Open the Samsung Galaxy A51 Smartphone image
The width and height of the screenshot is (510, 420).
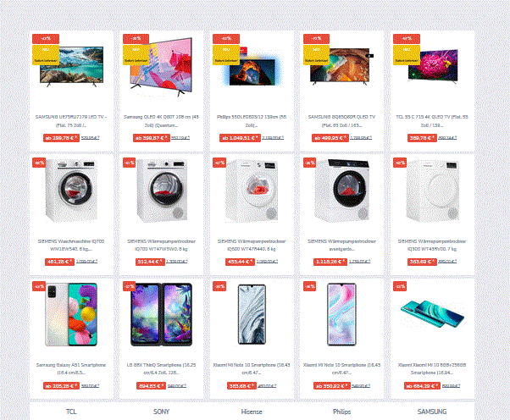[x=71, y=314]
